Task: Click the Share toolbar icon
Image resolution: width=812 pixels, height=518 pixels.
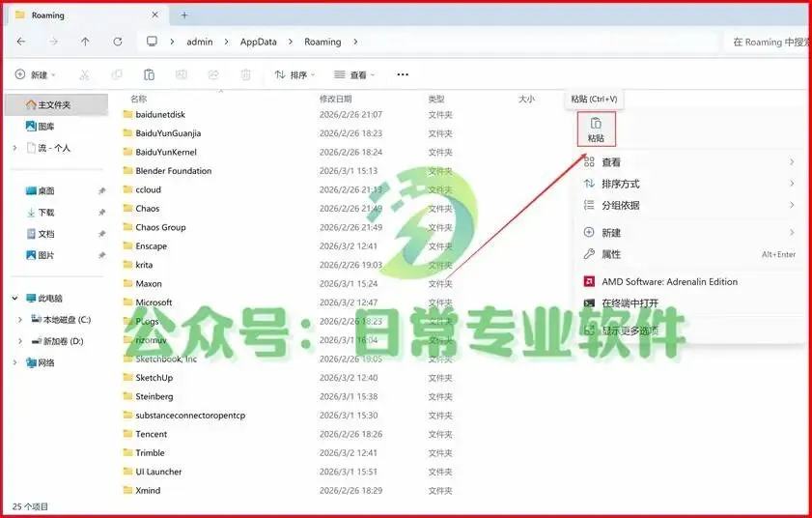Action: coord(213,75)
